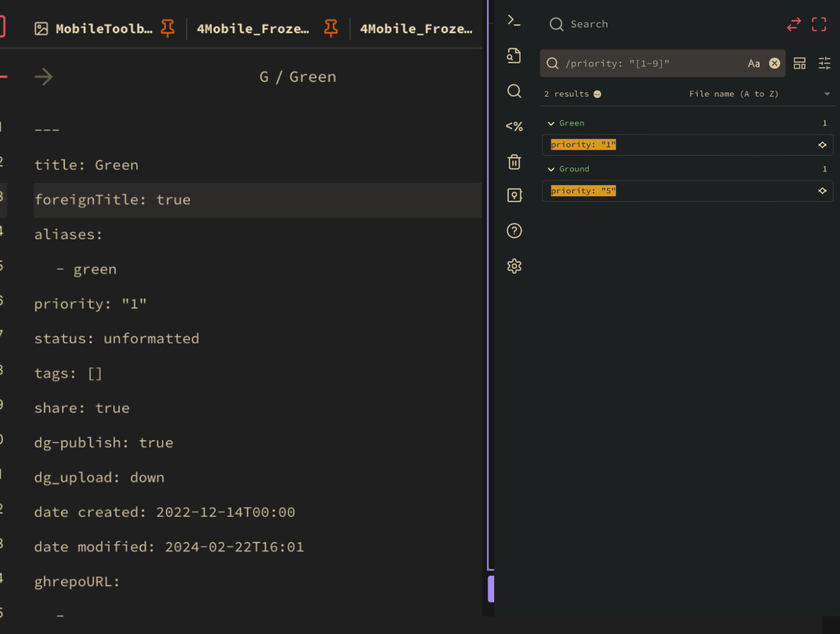Image resolution: width=840 pixels, height=634 pixels.
Task: Click the 'share: true' line
Action: [x=81, y=408]
